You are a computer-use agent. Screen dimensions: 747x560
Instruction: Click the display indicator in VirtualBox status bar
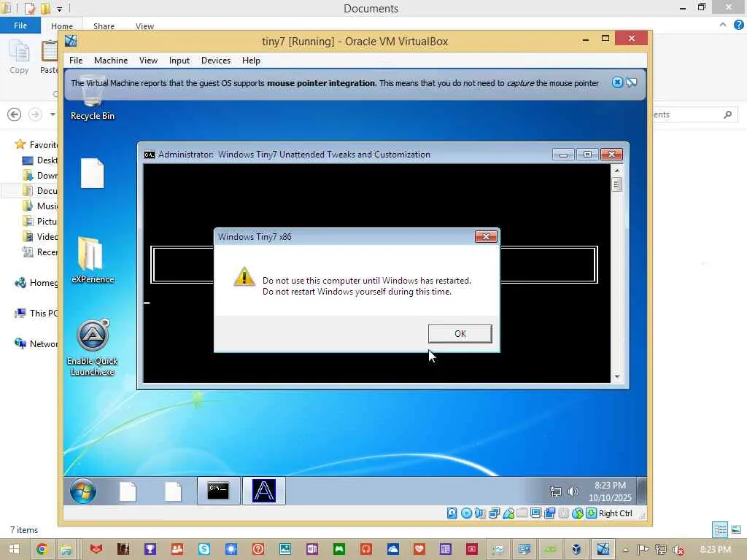(536, 513)
